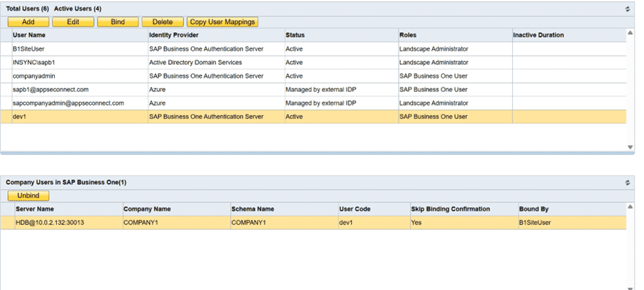This screenshot has width=644, height=290.
Task: Click scroll-up arrow in users table
Action: (630, 33)
